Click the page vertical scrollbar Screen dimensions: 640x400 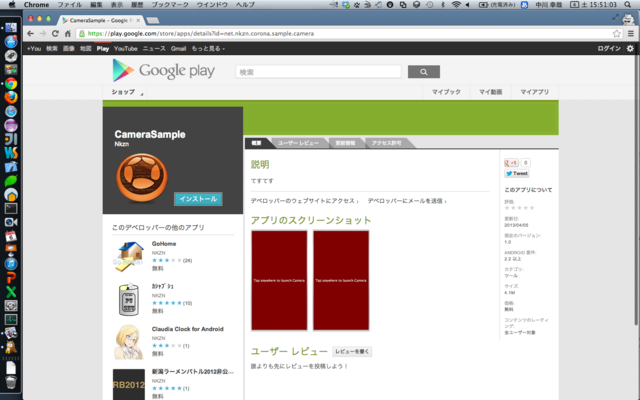pyautogui.click(x=637, y=192)
